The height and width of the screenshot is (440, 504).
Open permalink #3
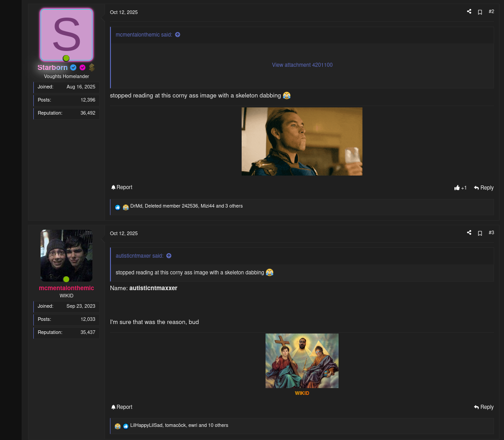point(491,233)
